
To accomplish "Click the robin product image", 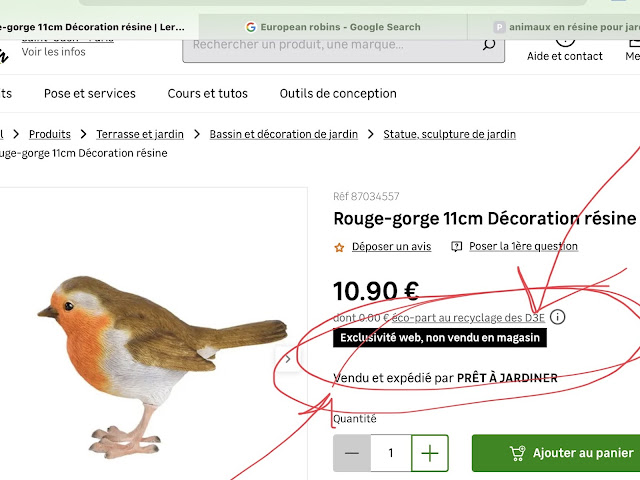I will 162,367.
